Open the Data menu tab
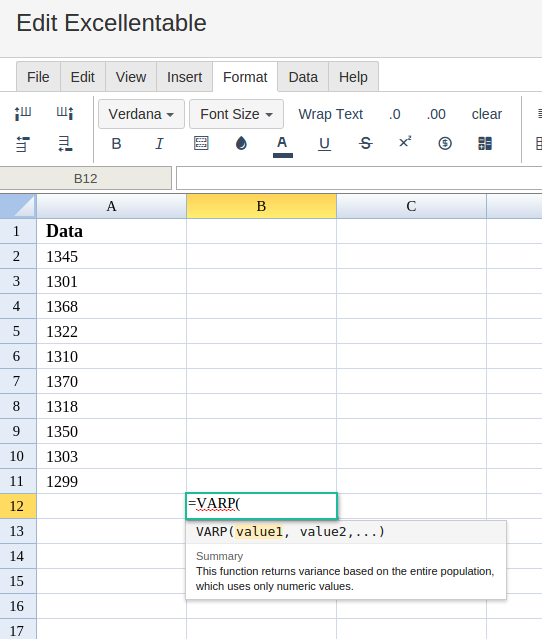The width and height of the screenshot is (542, 639). tap(303, 77)
